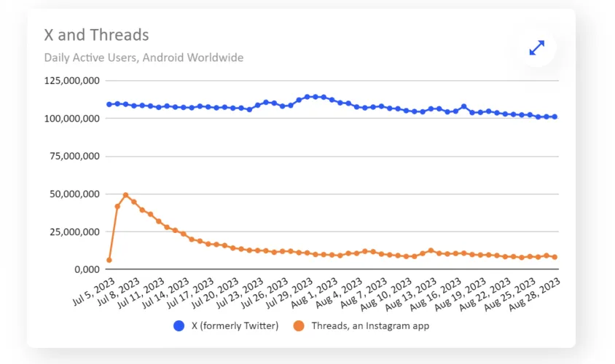Image resolution: width=615 pixels, height=364 pixels.
Task: Toggle the 'X (formerly Twitter)' legend label
Action: click(235, 326)
